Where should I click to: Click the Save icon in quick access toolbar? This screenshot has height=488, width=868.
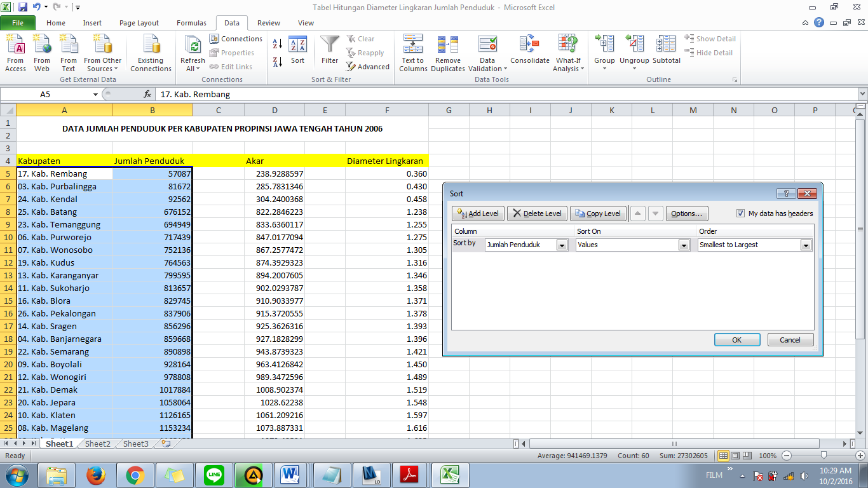pos(23,7)
